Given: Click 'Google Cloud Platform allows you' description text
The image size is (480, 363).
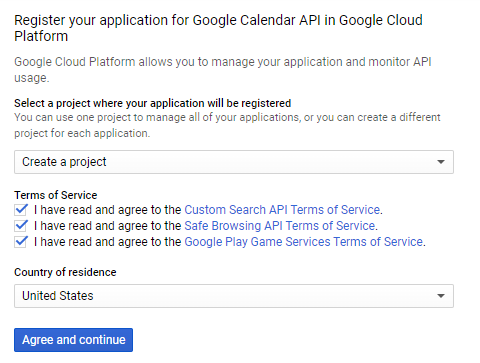Looking at the screenshot, I should pyautogui.click(x=223, y=70).
